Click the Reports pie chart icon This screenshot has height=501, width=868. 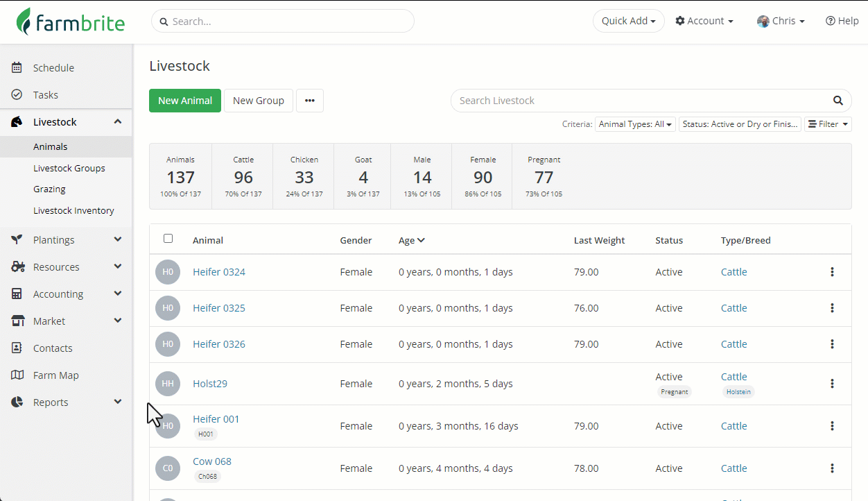(x=17, y=402)
